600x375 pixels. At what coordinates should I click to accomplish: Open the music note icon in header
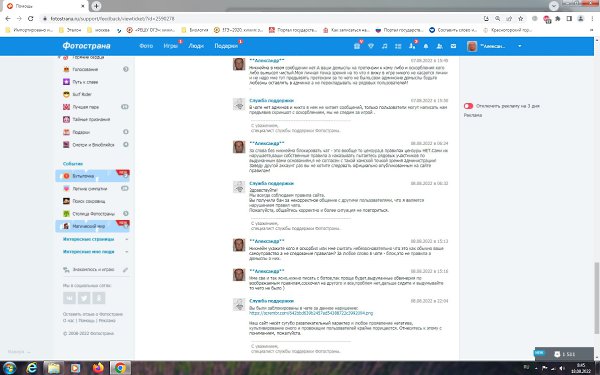(384, 46)
